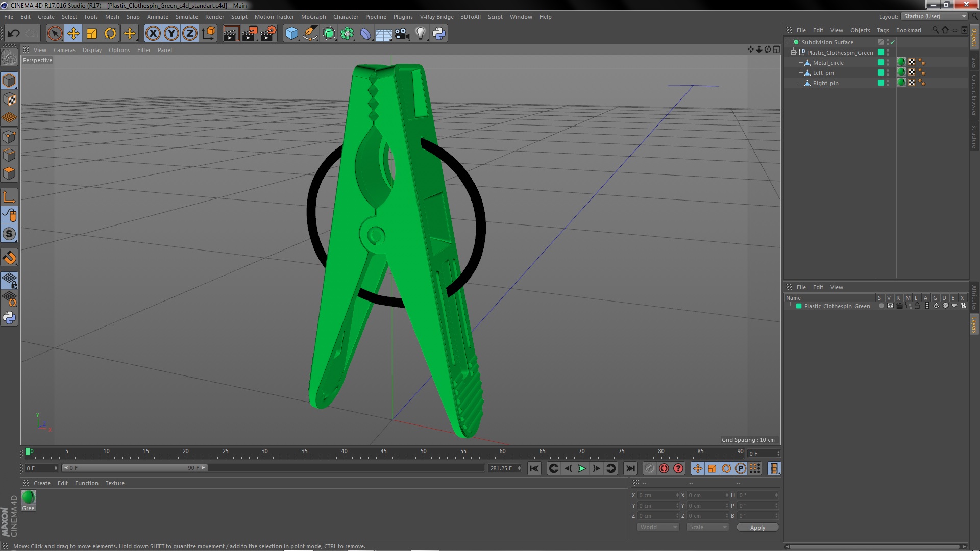
Task: Add a Subdivision Surface generator
Action: coord(329,34)
